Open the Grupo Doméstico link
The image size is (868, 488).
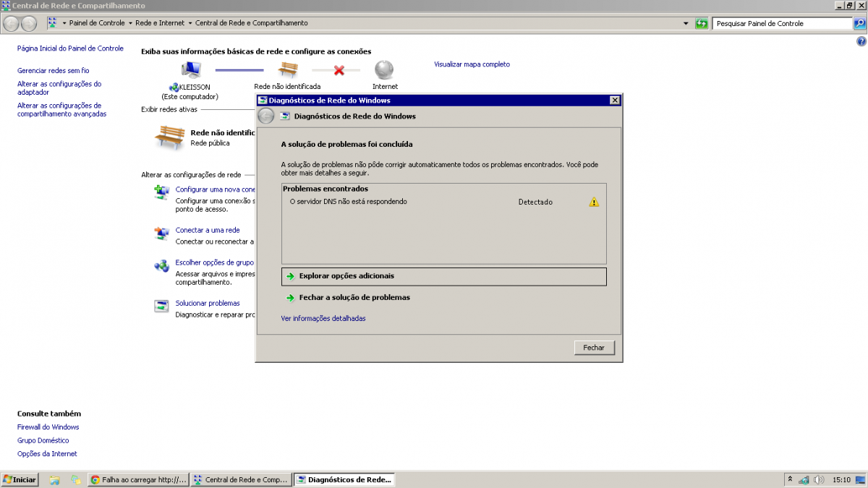[43, 440]
